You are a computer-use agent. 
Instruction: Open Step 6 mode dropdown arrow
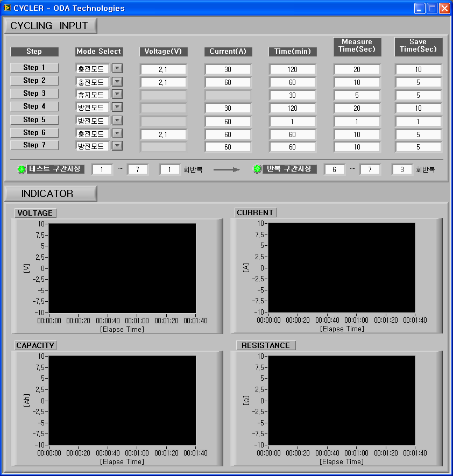[117, 133]
